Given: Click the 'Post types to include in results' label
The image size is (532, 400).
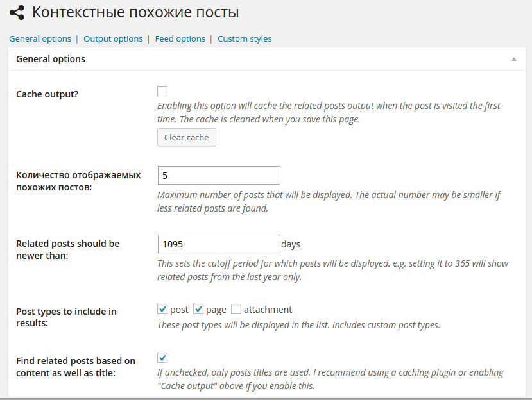Looking at the screenshot, I should (x=66, y=317).
